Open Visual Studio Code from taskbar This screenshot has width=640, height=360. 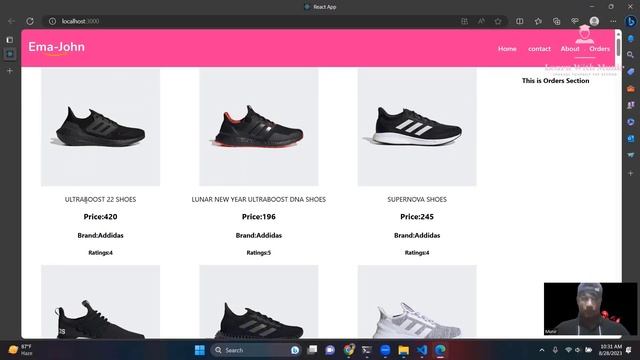[422, 350]
